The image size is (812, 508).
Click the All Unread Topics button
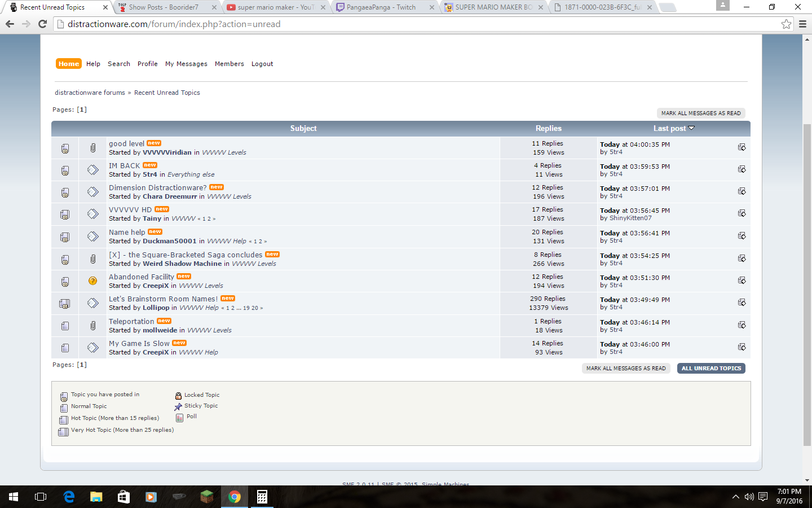coord(711,369)
